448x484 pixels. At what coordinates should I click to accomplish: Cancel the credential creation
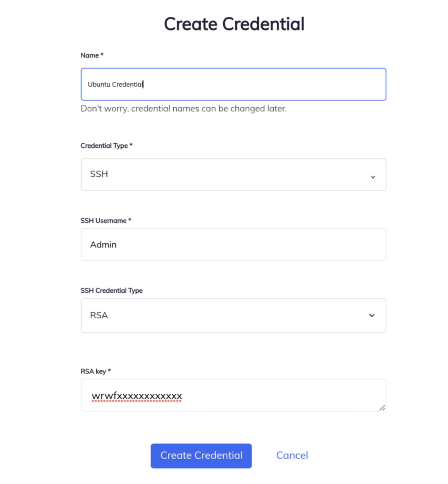coord(292,455)
